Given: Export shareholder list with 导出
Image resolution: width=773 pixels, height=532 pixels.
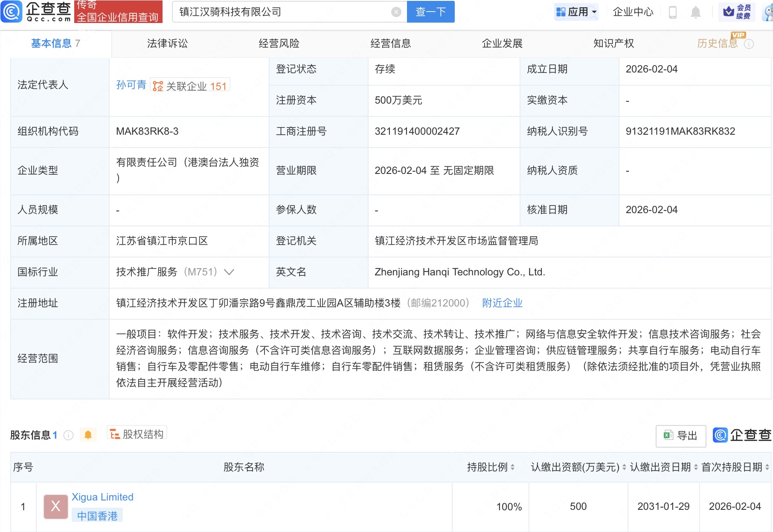Looking at the screenshot, I should (680, 436).
